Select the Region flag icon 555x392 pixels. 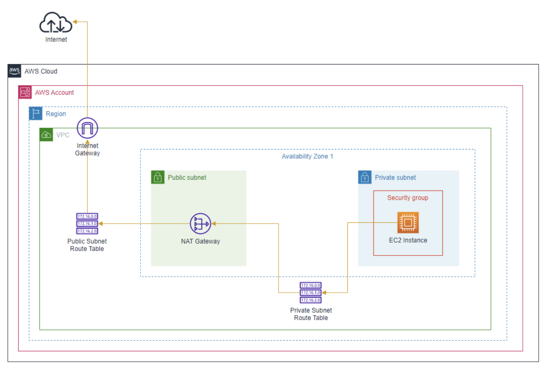tap(36, 113)
